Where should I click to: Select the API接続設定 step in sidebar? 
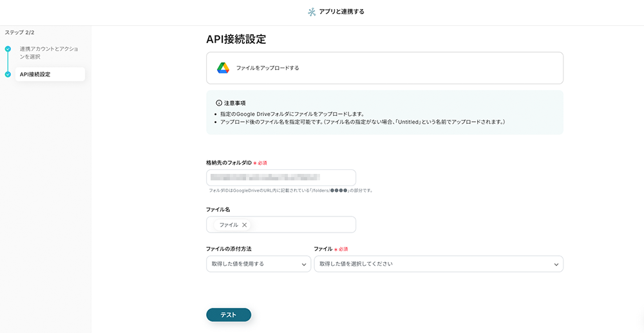(x=50, y=74)
